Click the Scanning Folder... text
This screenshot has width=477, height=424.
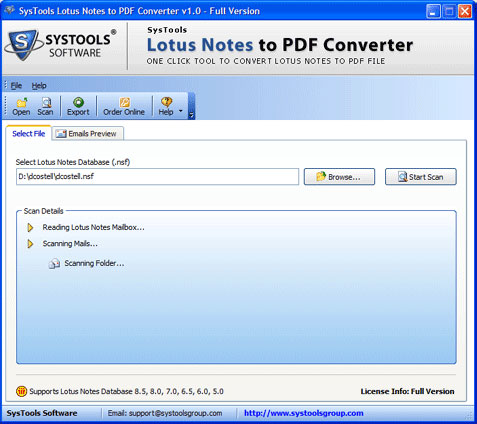point(94,263)
